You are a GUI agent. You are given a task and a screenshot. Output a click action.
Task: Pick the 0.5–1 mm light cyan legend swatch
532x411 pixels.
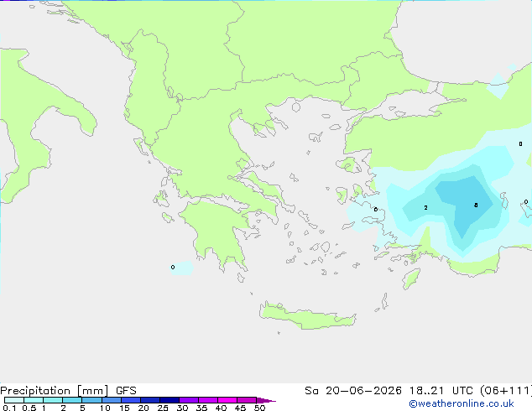point(34,400)
